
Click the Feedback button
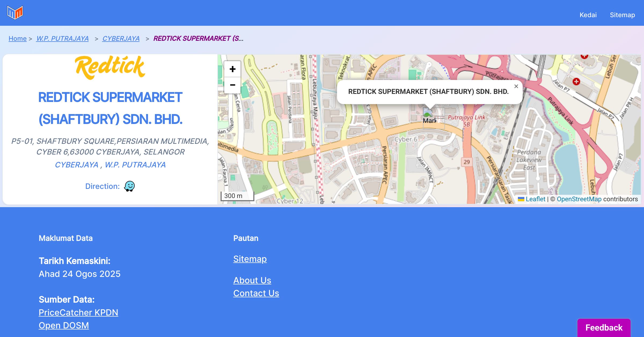[x=604, y=328]
